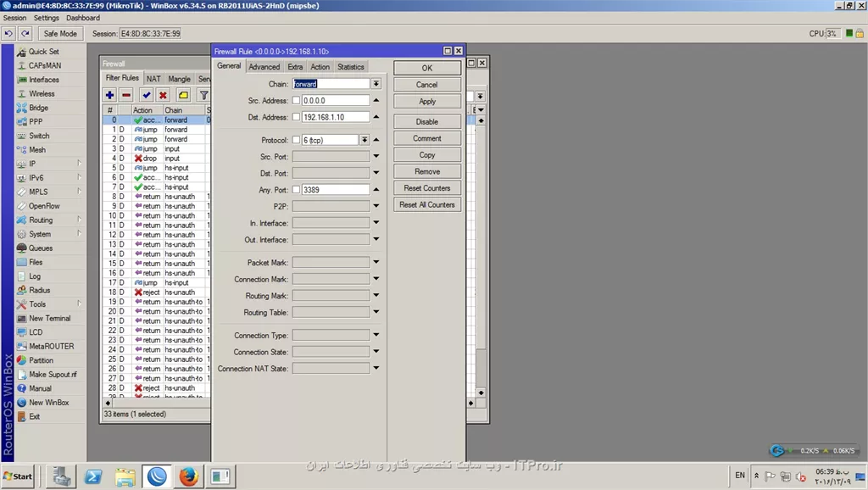Image resolution: width=868 pixels, height=490 pixels.
Task: Collapse the Any. Port field
Action: pos(376,189)
